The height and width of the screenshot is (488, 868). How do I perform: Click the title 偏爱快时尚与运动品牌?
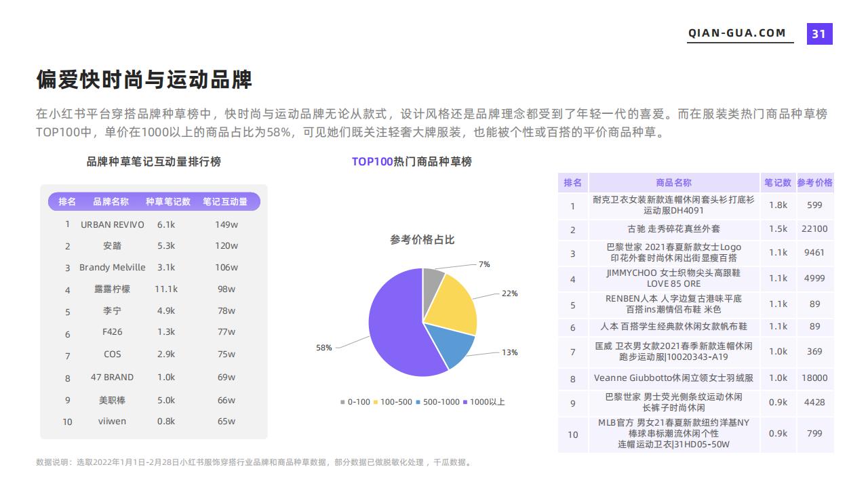(144, 79)
